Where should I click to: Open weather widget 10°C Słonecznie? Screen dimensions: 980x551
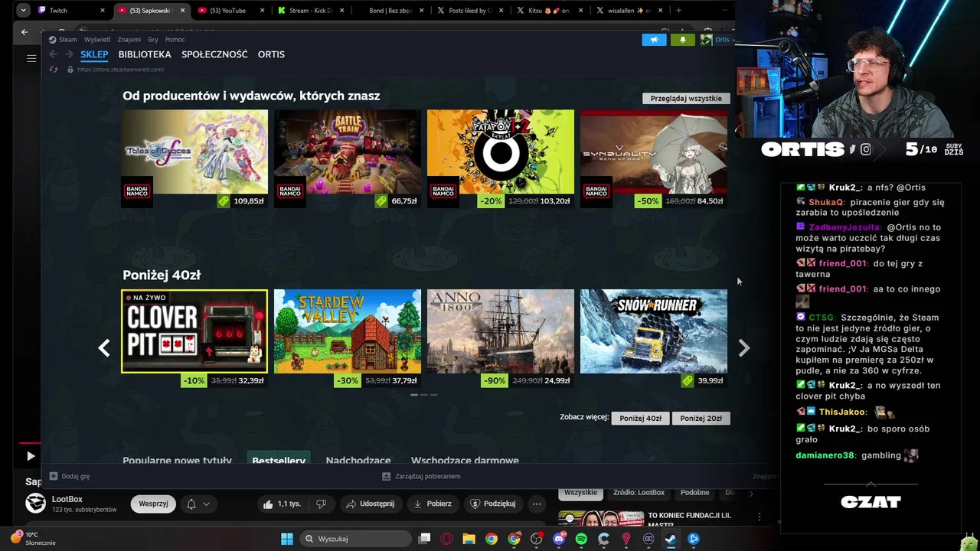[x=34, y=538]
